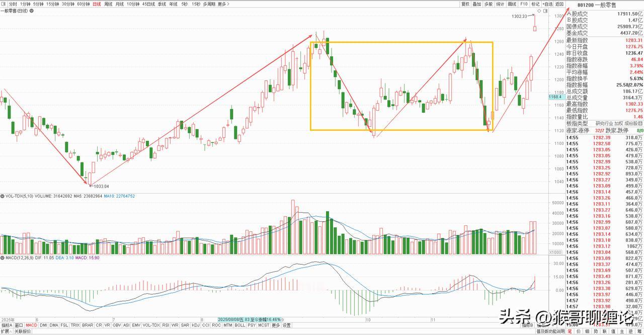The width and height of the screenshot is (644, 335).
Task: Select the ROC indicator tab
Action: (216, 325)
